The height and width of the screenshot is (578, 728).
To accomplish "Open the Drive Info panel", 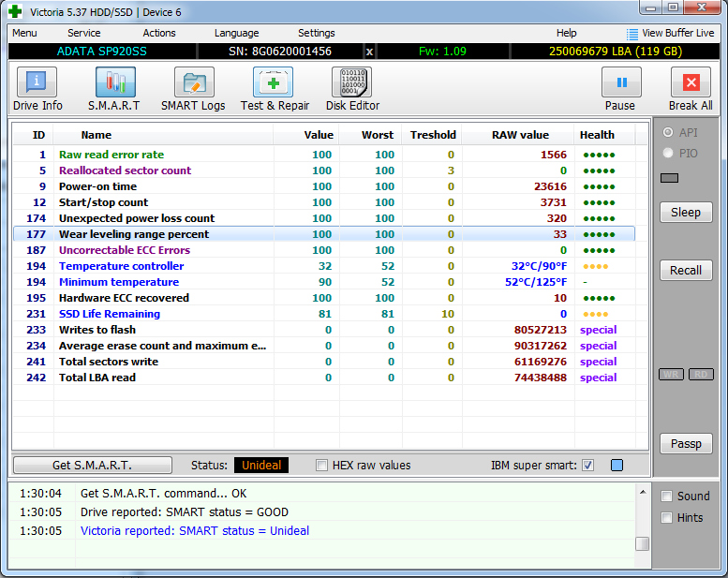I will 37,89.
